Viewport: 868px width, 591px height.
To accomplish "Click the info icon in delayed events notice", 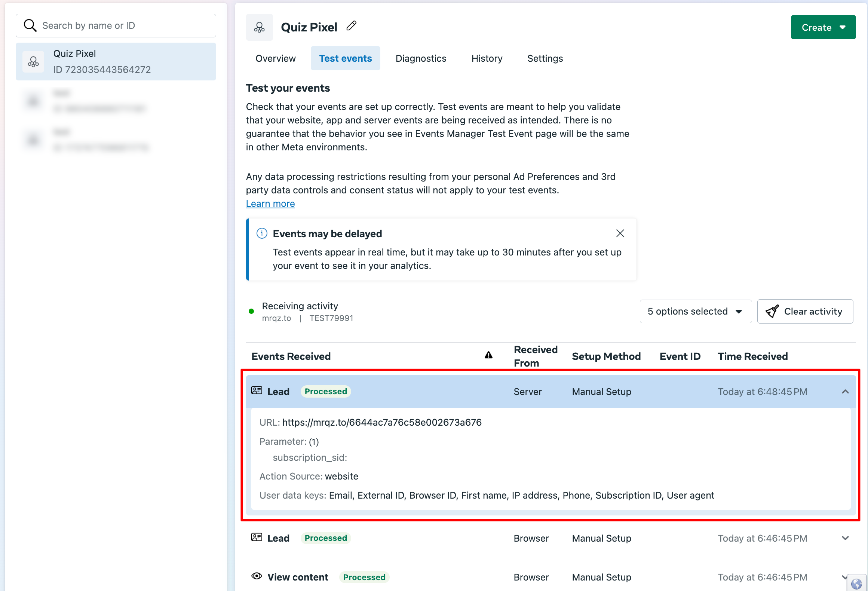I will (262, 233).
